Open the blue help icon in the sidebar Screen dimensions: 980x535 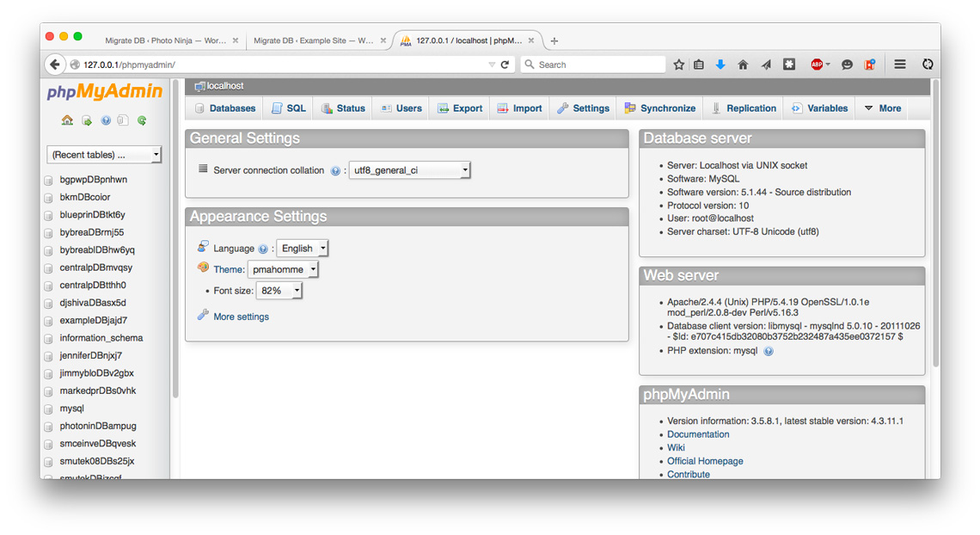click(106, 120)
